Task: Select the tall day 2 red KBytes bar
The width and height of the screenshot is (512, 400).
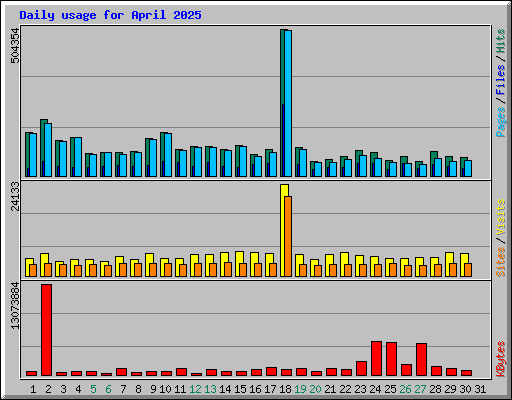Action: click(x=46, y=330)
